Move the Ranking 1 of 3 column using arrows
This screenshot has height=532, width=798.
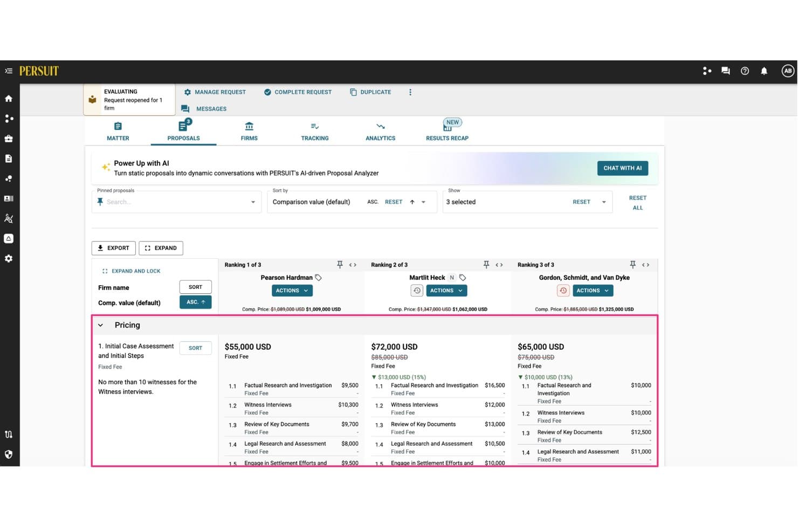tap(353, 265)
